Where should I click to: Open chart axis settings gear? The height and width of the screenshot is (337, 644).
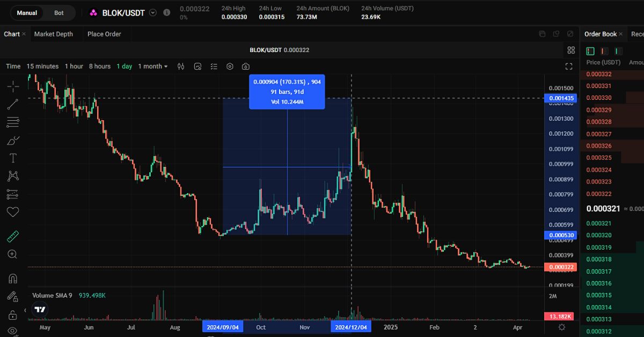point(562,327)
